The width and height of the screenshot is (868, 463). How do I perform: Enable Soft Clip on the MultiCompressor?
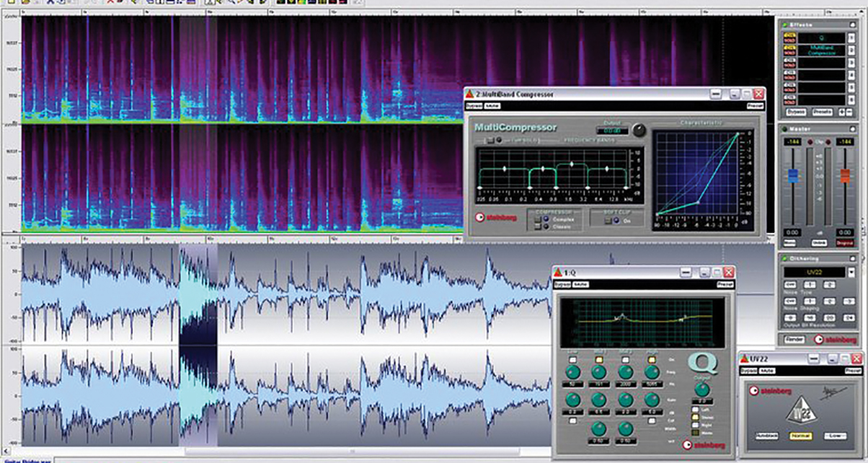(615, 219)
